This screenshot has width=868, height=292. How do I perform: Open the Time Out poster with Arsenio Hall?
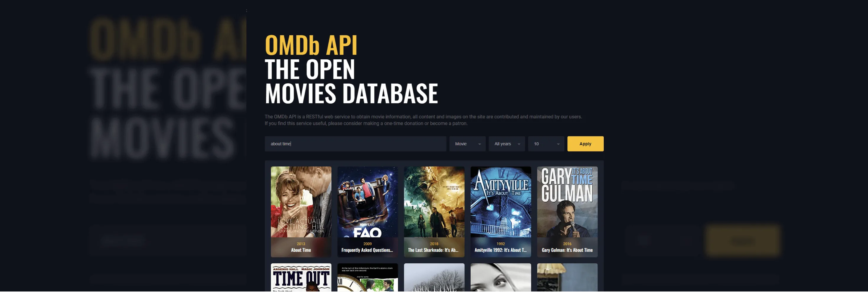(x=301, y=278)
